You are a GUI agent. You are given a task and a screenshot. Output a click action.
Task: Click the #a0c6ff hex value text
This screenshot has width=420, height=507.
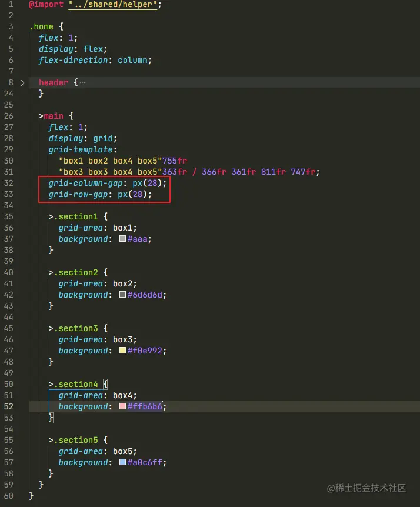145,462
